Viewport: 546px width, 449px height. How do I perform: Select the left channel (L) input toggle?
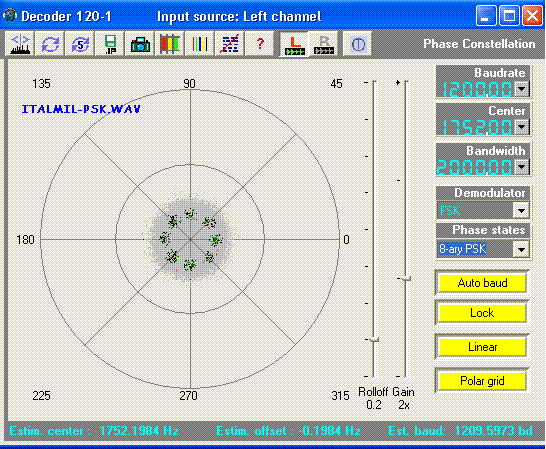click(294, 44)
